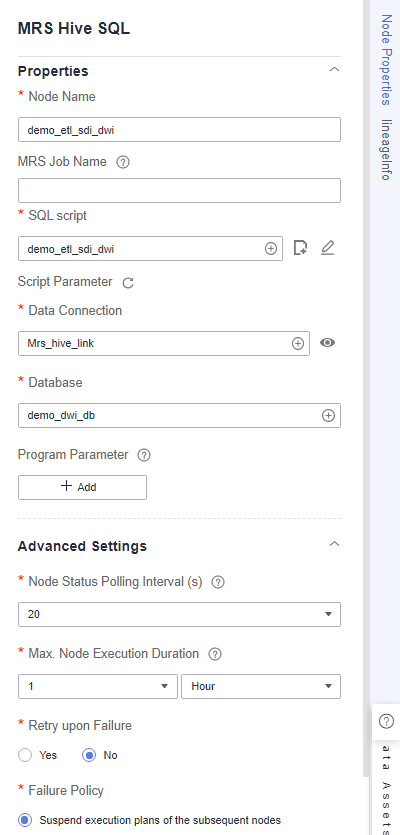Open the Hour unit dropdown
This screenshot has height=835, width=400.
pyautogui.click(x=261, y=686)
